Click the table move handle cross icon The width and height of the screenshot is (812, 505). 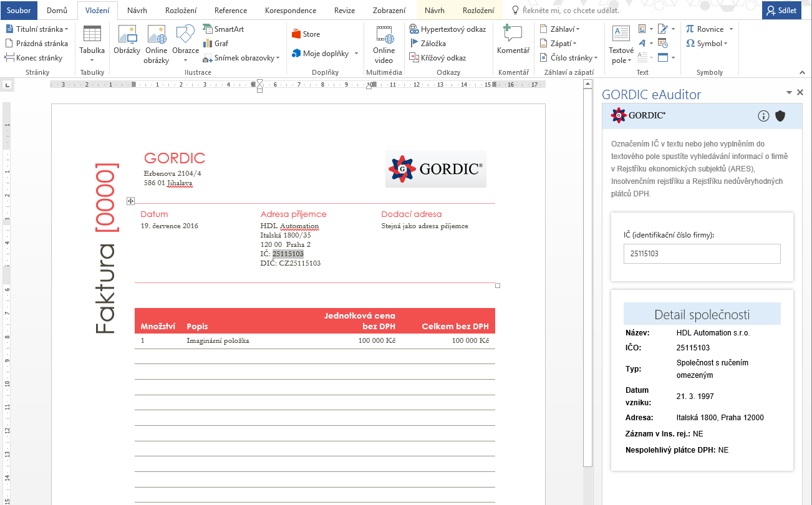point(130,201)
